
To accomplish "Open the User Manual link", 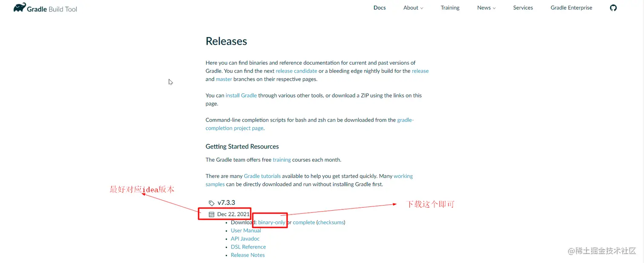I will point(246,231).
